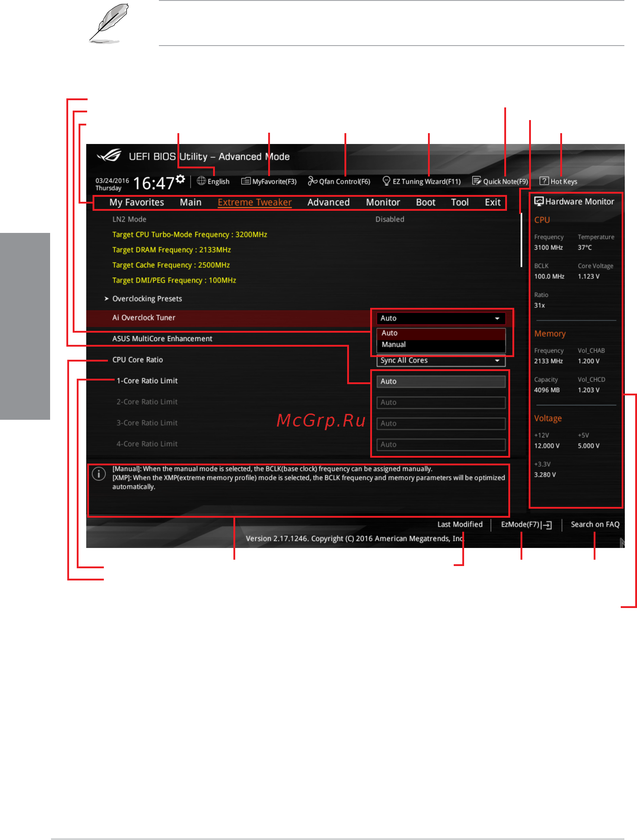The height and width of the screenshot is (840, 637).
Task: Click the ROG logo in the header
Action: [x=109, y=156]
